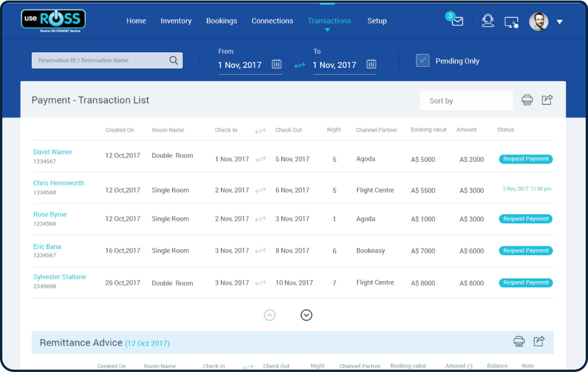This screenshot has height=372, width=588.
Task: Click the transaction list Check In/Out arrows icon
Action: 260,131
